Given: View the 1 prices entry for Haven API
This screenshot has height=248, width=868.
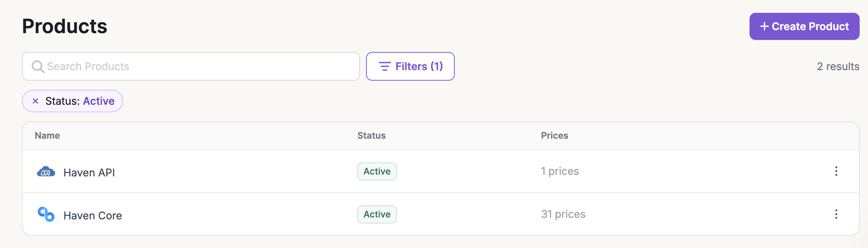Looking at the screenshot, I should [x=560, y=171].
